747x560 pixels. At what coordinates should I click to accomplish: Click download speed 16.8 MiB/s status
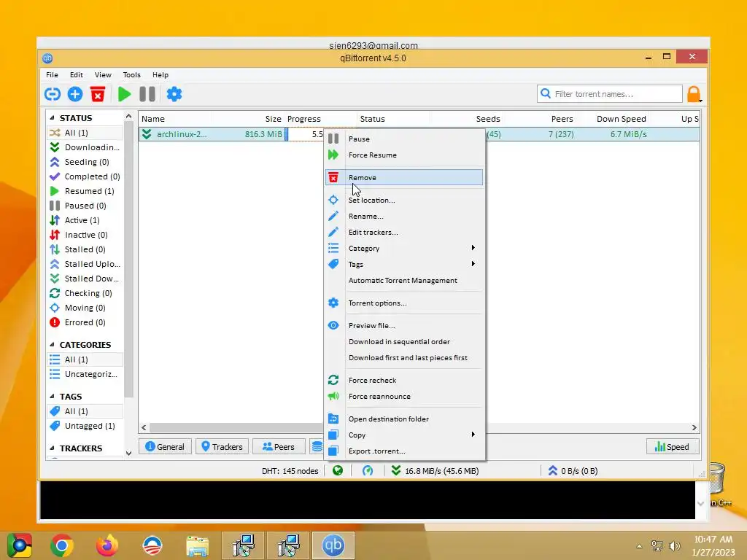[x=436, y=471]
